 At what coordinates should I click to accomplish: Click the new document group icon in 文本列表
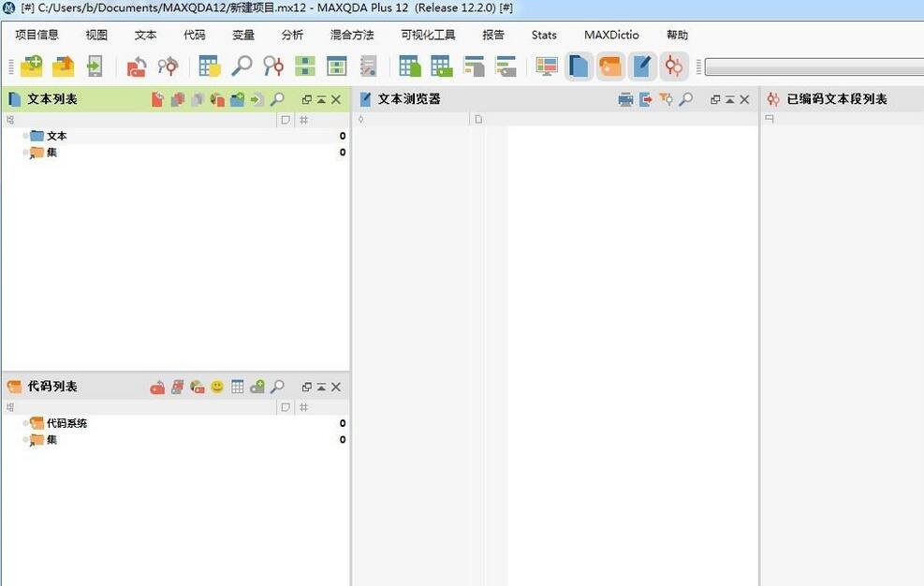(x=237, y=99)
